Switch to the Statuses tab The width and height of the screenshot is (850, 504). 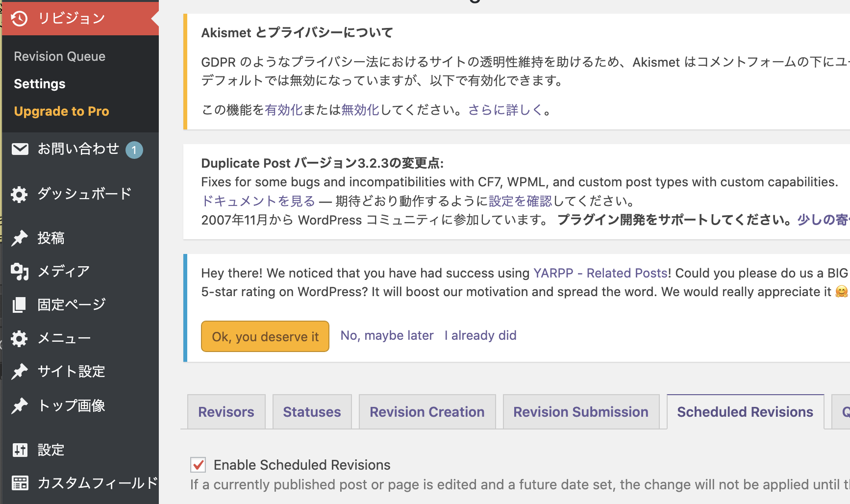coord(312,412)
